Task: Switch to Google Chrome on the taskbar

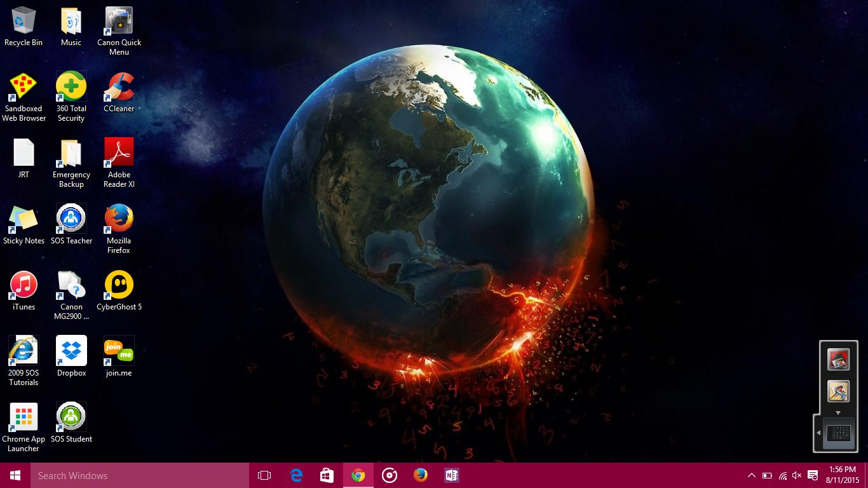Action: pos(358,475)
